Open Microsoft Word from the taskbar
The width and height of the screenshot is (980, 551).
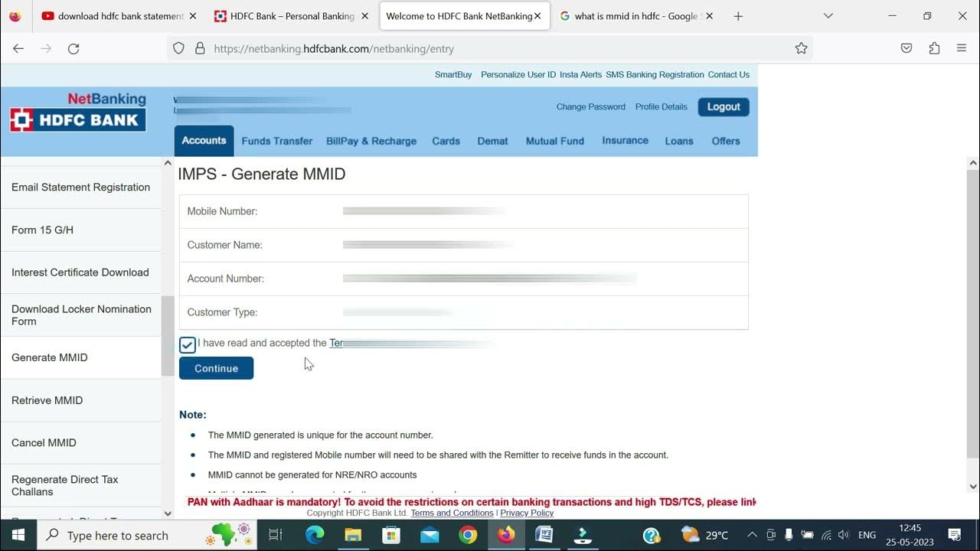[x=544, y=535]
